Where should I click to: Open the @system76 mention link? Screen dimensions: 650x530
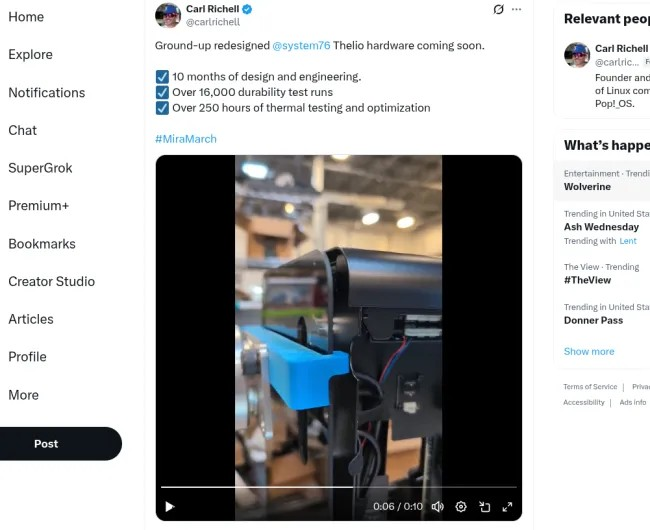coord(301,46)
